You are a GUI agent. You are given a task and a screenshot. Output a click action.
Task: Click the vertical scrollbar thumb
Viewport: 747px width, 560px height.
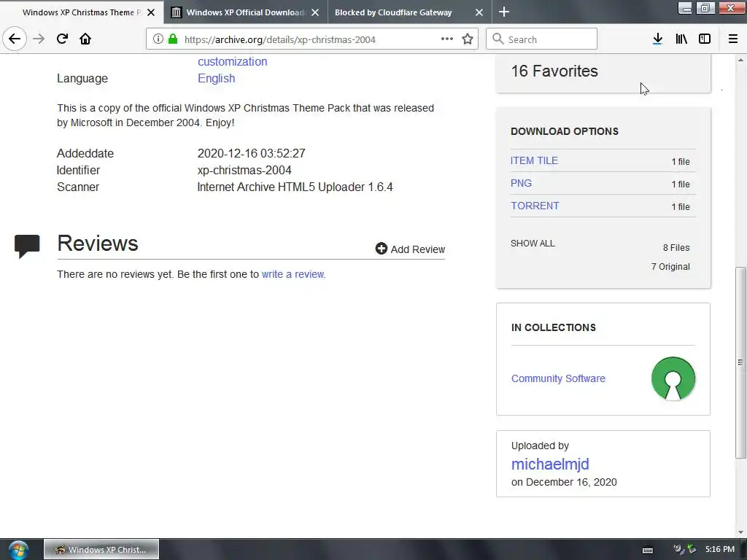click(x=740, y=362)
